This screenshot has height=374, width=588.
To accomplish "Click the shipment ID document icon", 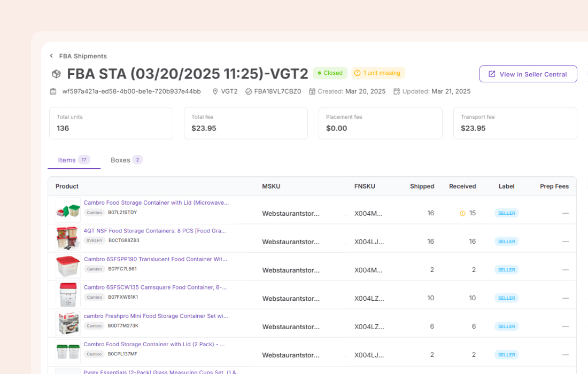I will coord(53,91).
